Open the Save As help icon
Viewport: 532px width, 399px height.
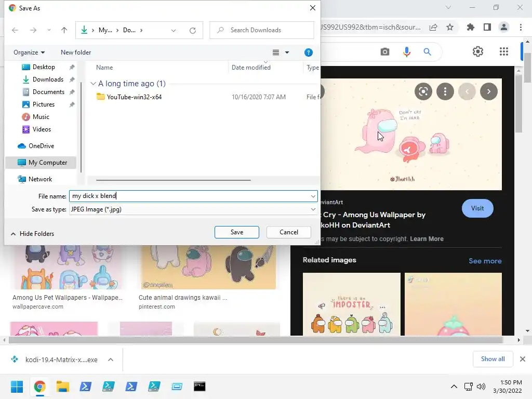[309, 52]
